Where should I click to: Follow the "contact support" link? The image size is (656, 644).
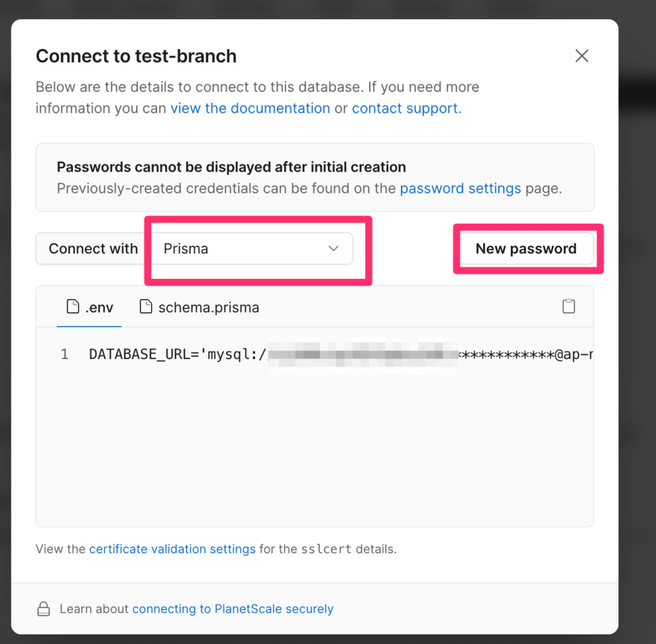pyautogui.click(x=405, y=109)
